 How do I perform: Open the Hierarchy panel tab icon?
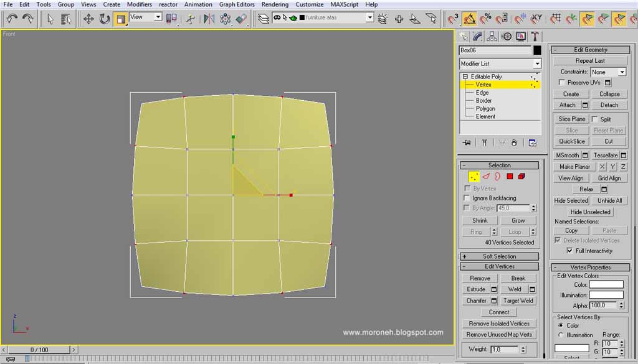pos(492,37)
